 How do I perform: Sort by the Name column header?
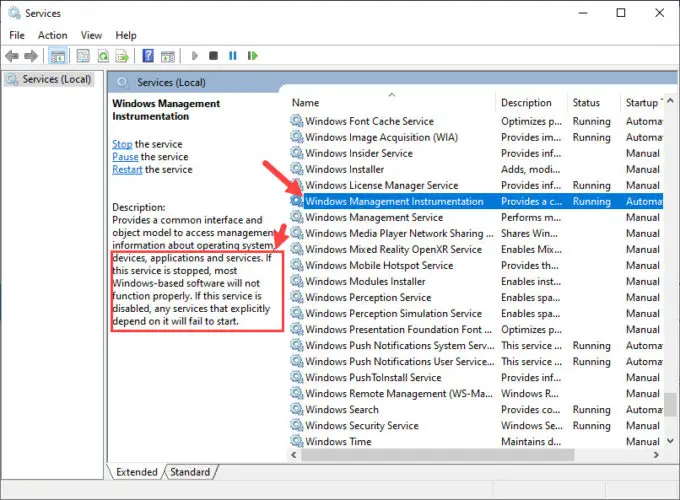pyautogui.click(x=392, y=102)
